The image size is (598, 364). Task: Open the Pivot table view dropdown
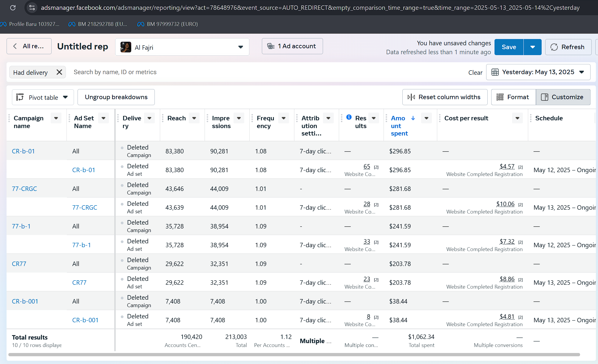pos(43,97)
